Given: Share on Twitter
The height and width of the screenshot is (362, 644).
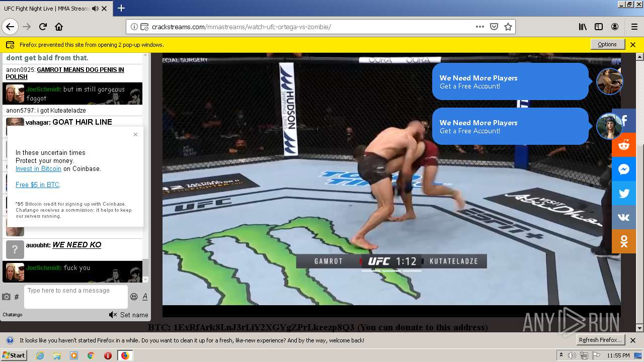Looking at the screenshot, I should [624, 193].
